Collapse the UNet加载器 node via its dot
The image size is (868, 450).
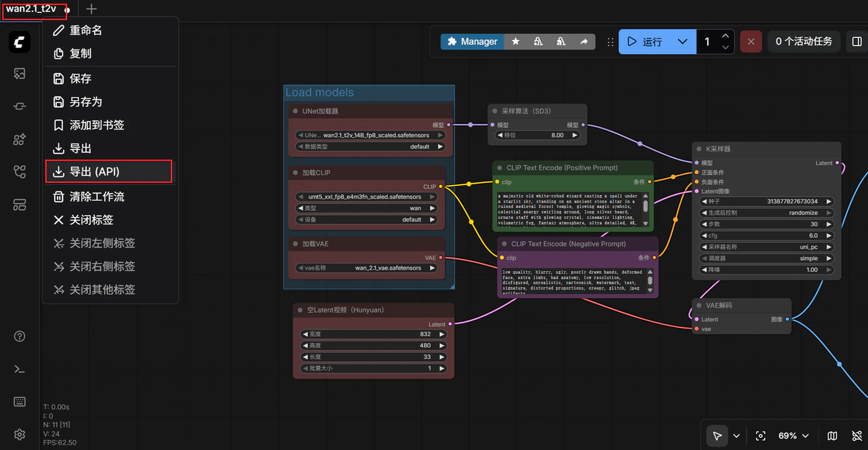pyautogui.click(x=296, y=111)
